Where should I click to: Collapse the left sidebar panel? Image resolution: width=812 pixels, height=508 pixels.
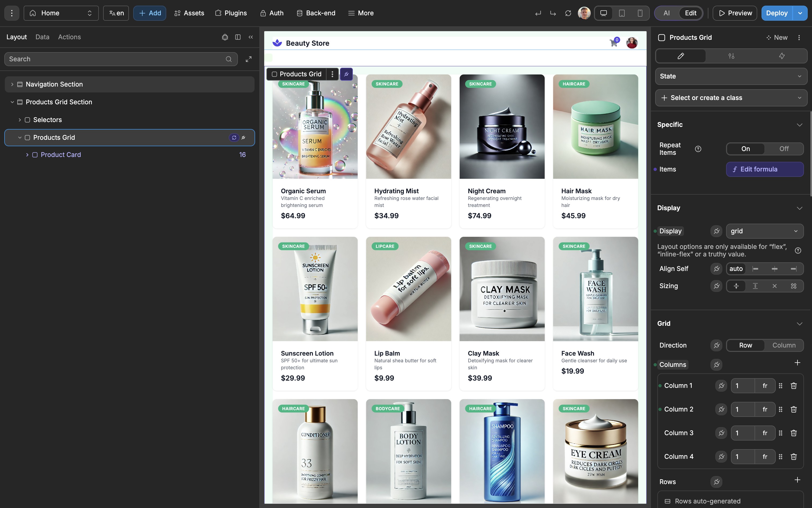point(251,37)
